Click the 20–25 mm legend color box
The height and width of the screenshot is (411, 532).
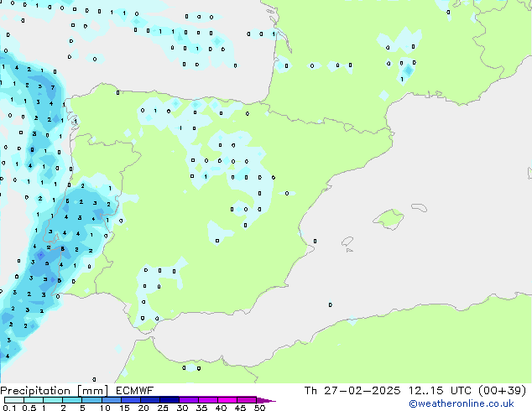point(149,400)
